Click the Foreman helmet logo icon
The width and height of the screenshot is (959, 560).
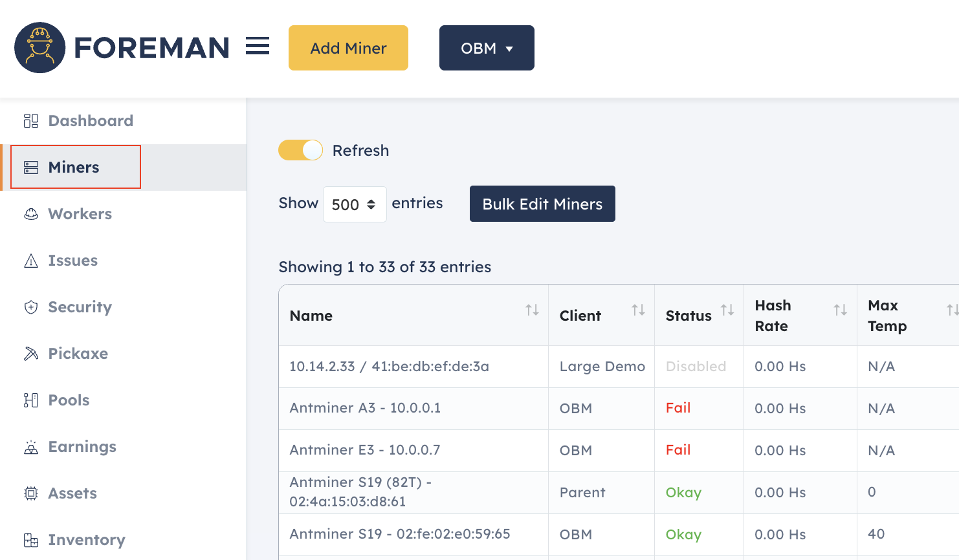(x=40, y=48)
